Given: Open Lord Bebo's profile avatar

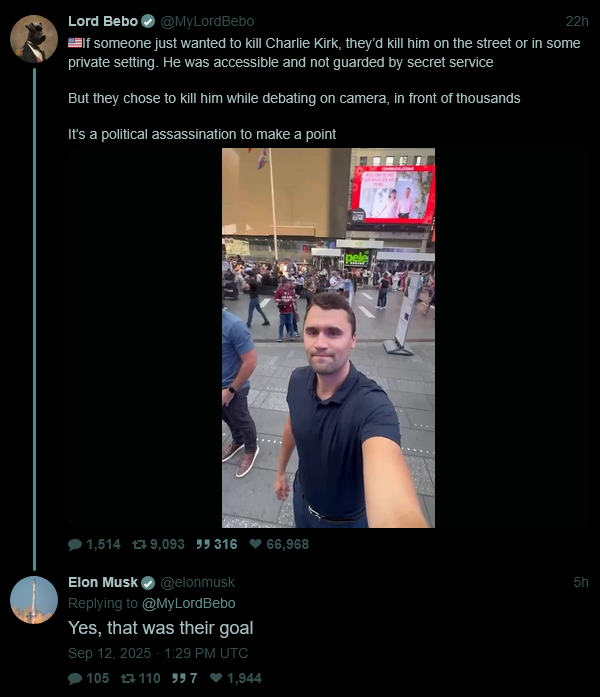Looking at the screenshot, I should click(34, 39).
